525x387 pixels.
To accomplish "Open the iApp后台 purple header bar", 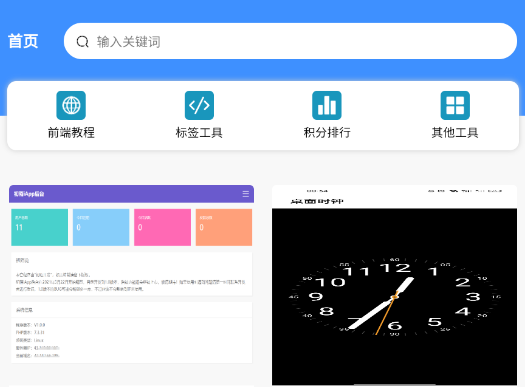I will [131, 194].
